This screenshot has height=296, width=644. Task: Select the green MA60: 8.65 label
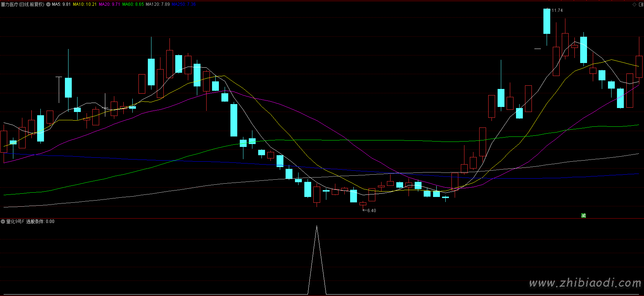click(133, 4)
